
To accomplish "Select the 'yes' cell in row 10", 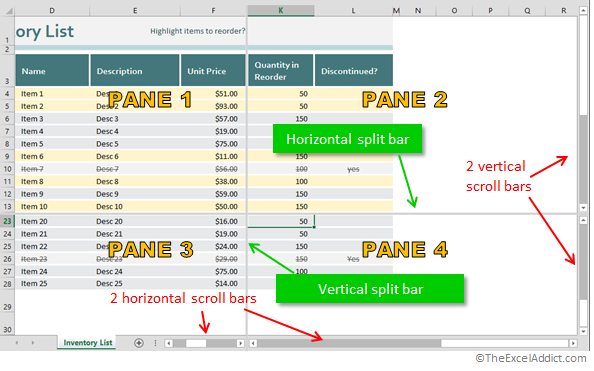I will pos(354,169).
